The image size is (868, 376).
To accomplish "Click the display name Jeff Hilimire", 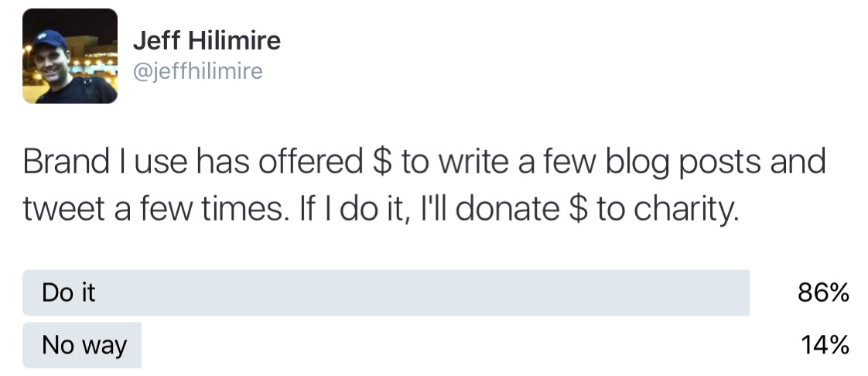I will 207,40.
